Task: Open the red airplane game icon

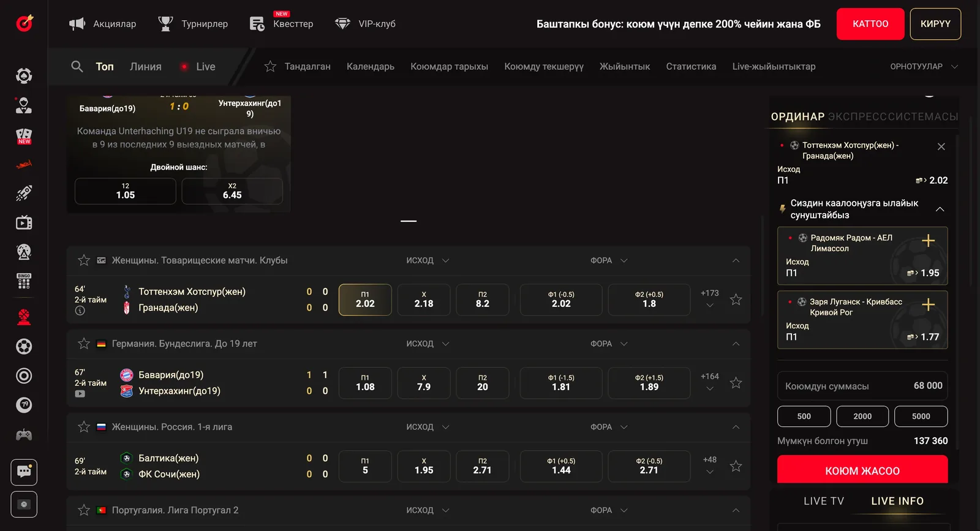Action: (x=24, y=164)
